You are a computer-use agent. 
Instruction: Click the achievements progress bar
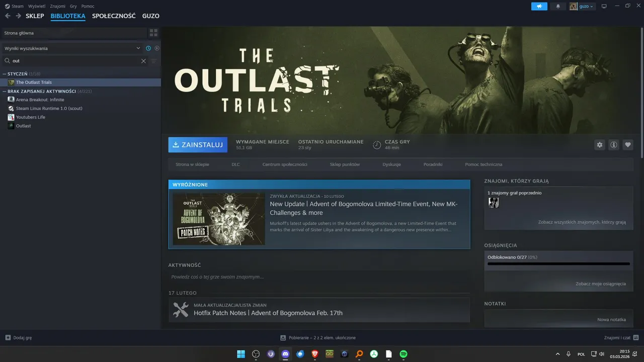coord(558,263)
